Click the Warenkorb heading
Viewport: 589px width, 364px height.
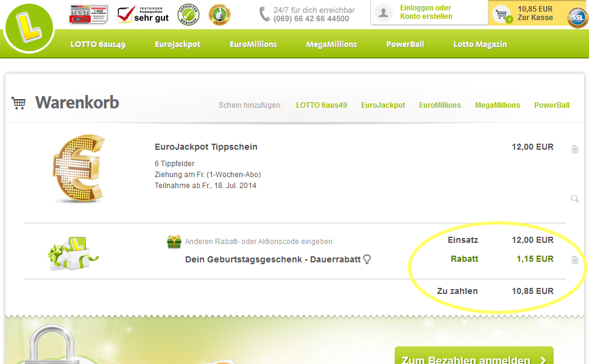pyautogui.click(x=77, y=102)
